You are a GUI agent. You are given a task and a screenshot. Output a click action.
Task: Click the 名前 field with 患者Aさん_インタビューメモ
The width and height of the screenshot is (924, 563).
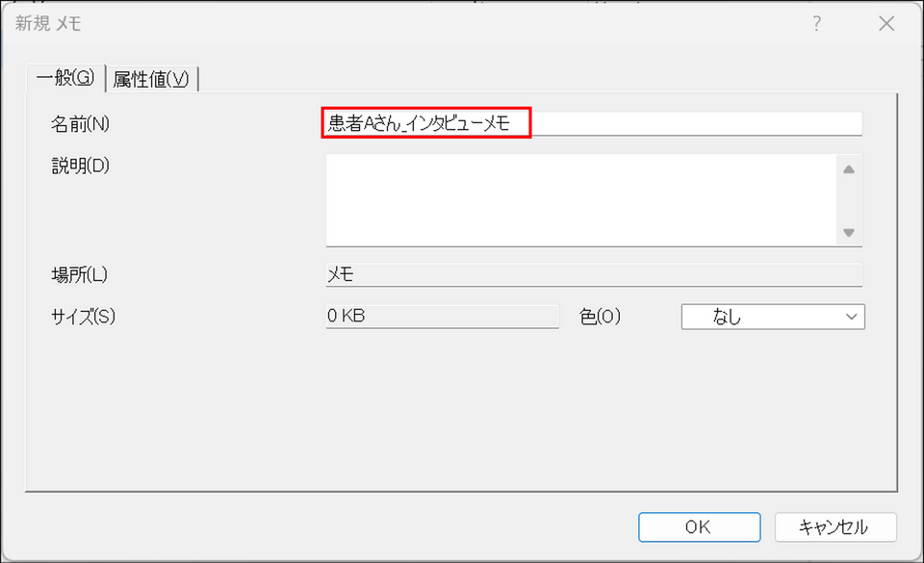592,123
